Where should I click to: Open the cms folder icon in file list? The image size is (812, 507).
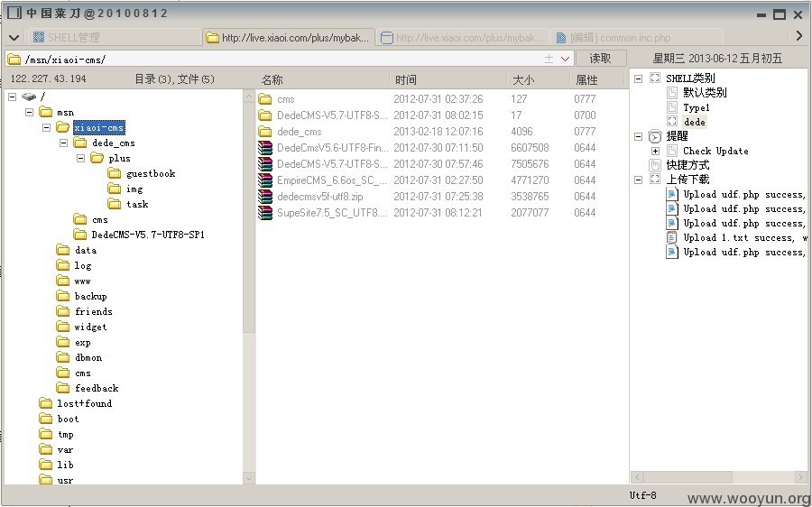265,99
